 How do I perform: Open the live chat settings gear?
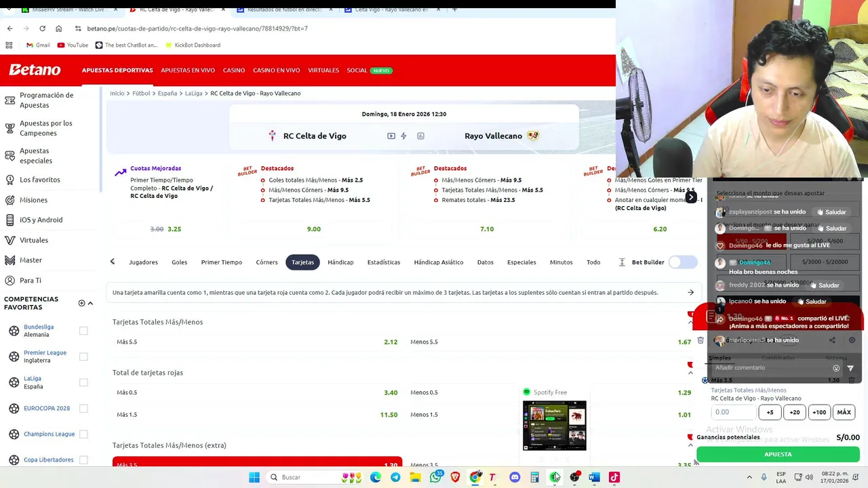pyautogui.click(x=852, y=340)
